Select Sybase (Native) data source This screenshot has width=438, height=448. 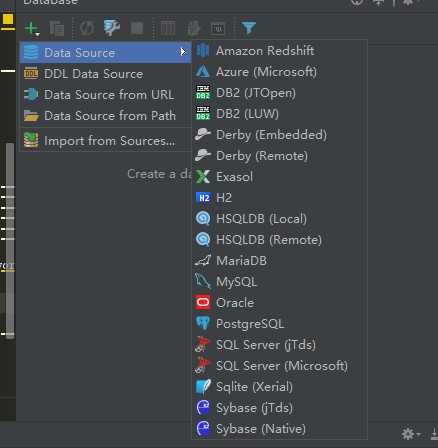tap(279, 429)
